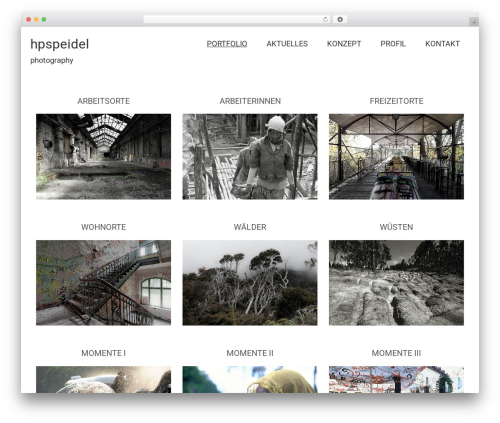The width and height of the screenshot is (500, 423).
Task: Select the MOMENTE II thumbnail image
Action: (x=250, y=379)
